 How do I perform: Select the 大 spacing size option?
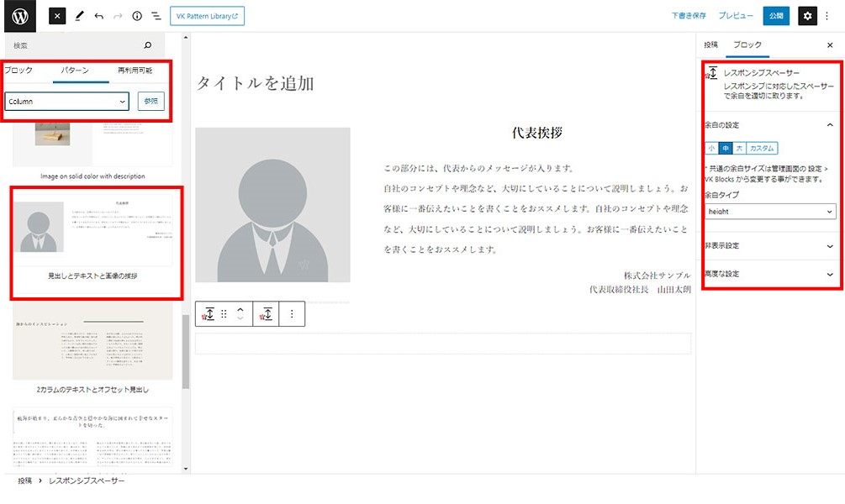739,148
